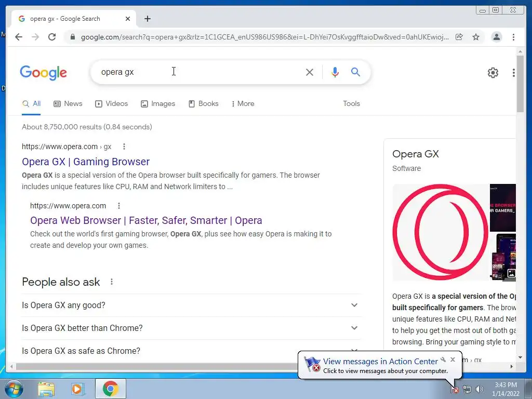Screen dimensions: 532x399
Task: Open the share this page icon
Action: click(459, 37)
